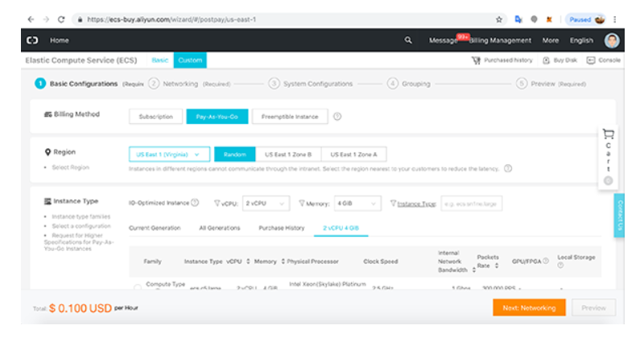Switch to Purchase History tab

281,228
